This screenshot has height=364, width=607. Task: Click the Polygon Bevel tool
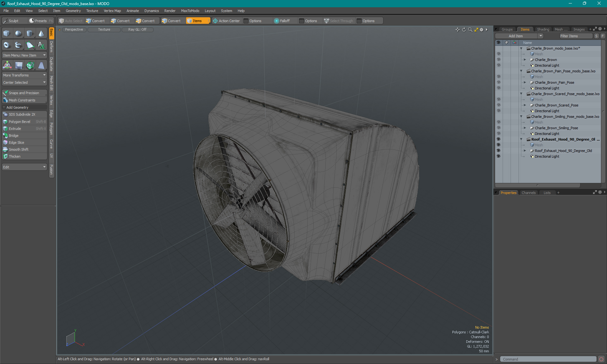[20, 122]
